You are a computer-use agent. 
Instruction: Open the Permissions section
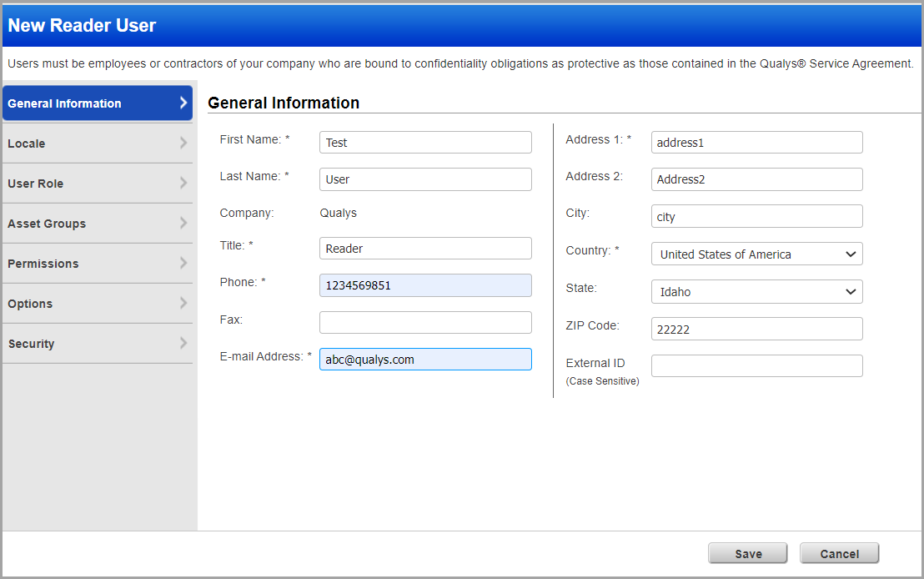coord(98,264)
